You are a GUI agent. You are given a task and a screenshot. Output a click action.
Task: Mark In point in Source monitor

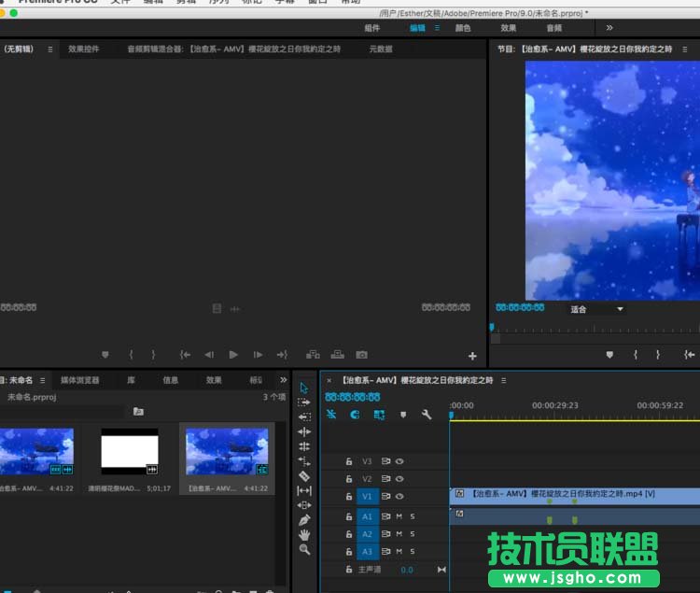[131, 355]
